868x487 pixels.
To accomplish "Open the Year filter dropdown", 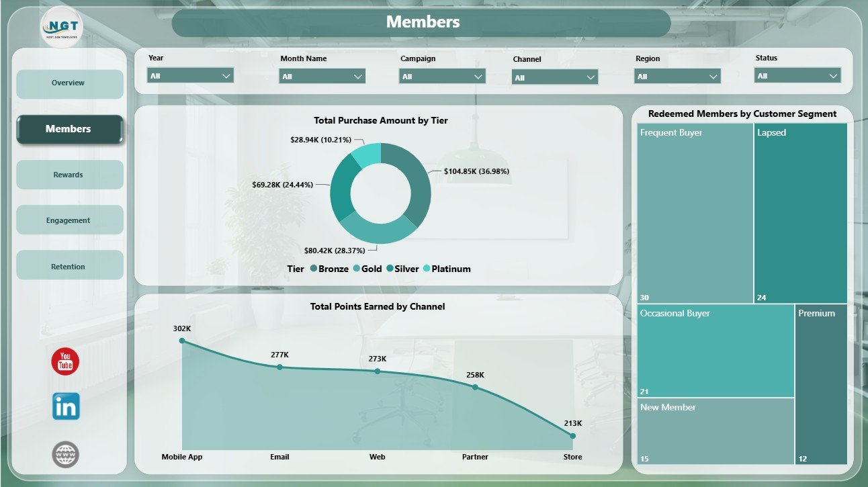I will coord(190,75).
